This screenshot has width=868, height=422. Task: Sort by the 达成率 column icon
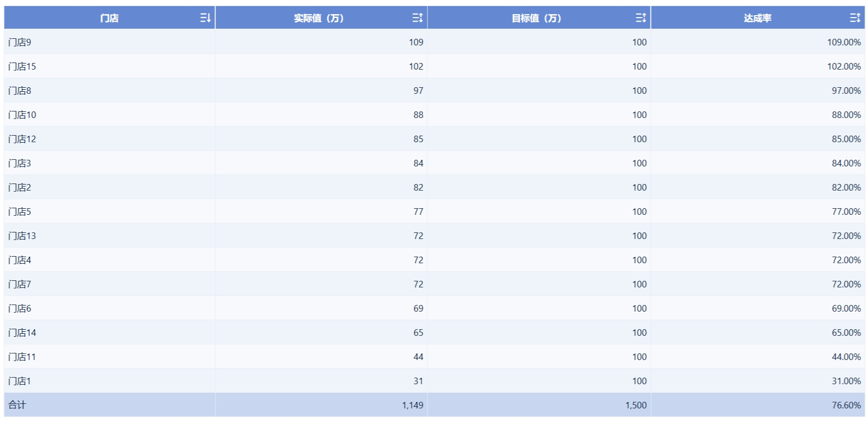coord(855,18)
